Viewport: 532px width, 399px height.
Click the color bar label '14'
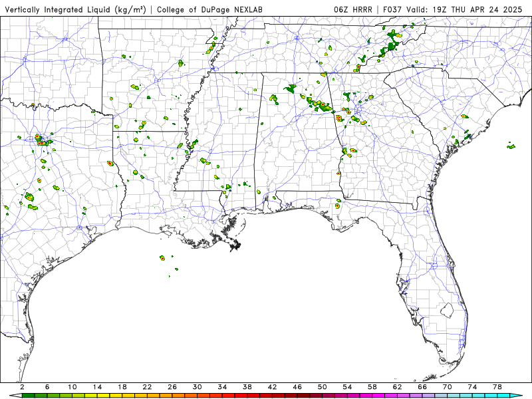tap(97, 387)
